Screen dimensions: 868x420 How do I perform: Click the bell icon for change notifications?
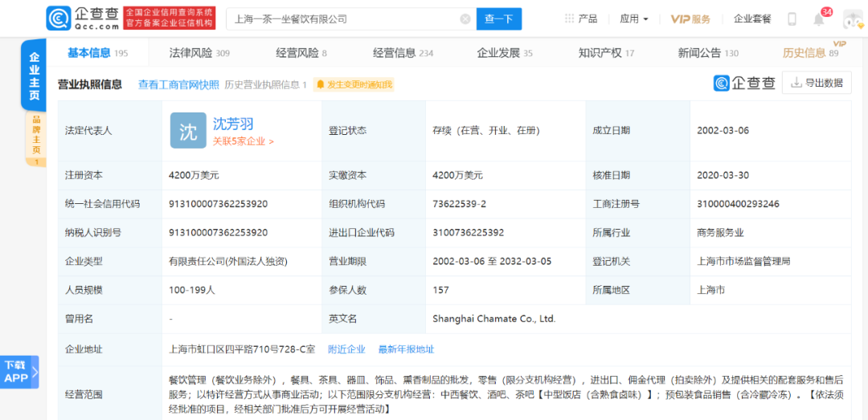pyautogui.click(x=320, y=84)
